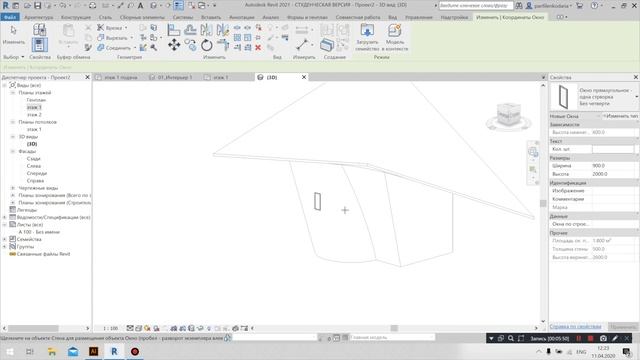Open Справка по свойствам link
Image resolution: width=640 pixels, height=360 pixels.
(x=575, y=327)
